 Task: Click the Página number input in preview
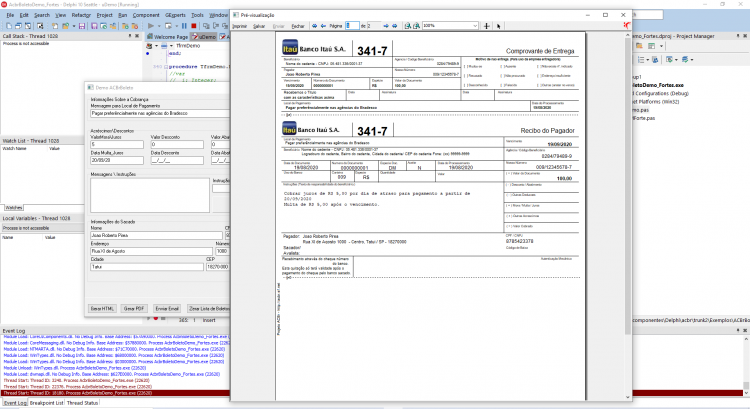pyautogui.click(x=353, y=26)
